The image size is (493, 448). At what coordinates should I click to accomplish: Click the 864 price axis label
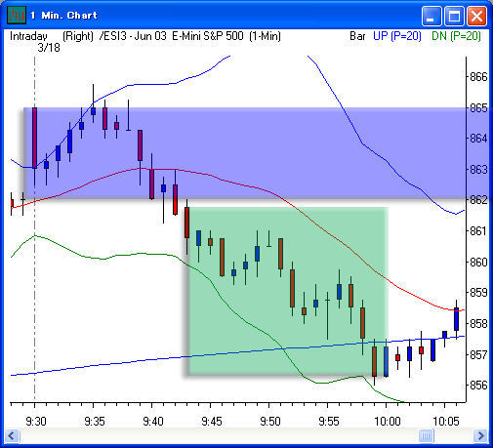pos(478,139)
